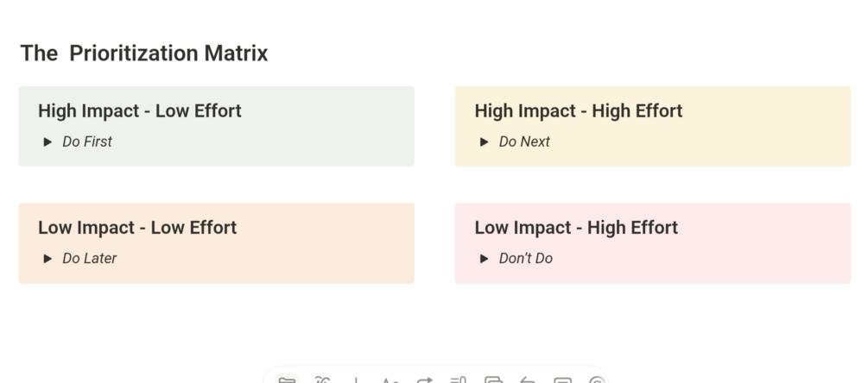Click the "High Impact - High Effort" heading
The height and width of the screenshot is (383, 868).
pyautogui.click(x=578, y=110)
